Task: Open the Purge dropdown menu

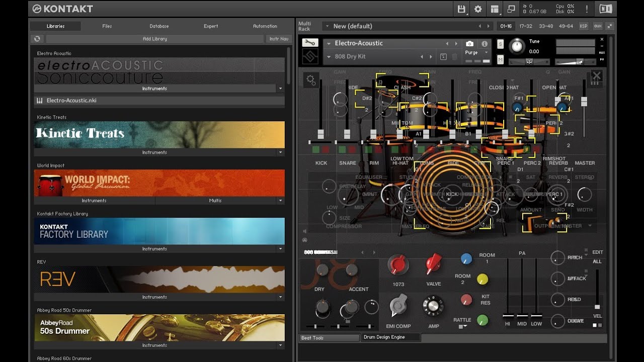Action: 475,52
